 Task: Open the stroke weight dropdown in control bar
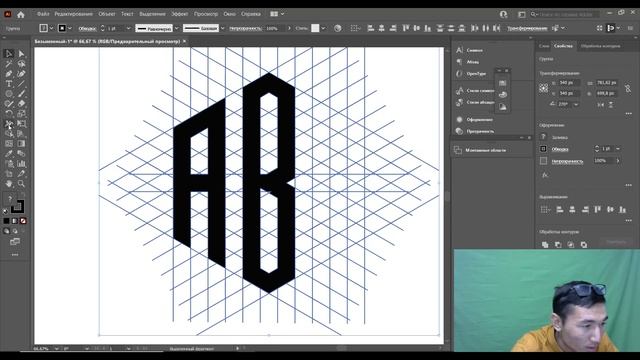(x=128, y=28)
